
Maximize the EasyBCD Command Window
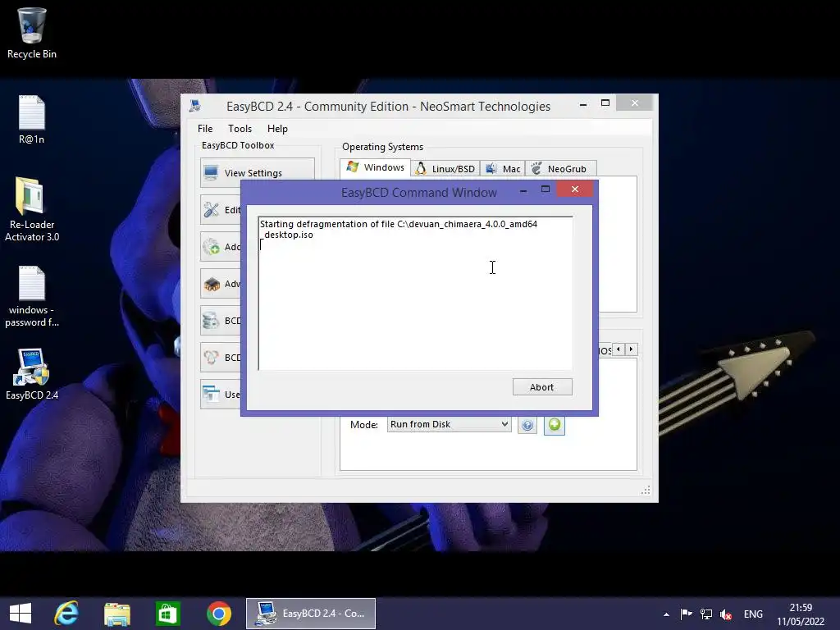546,189
